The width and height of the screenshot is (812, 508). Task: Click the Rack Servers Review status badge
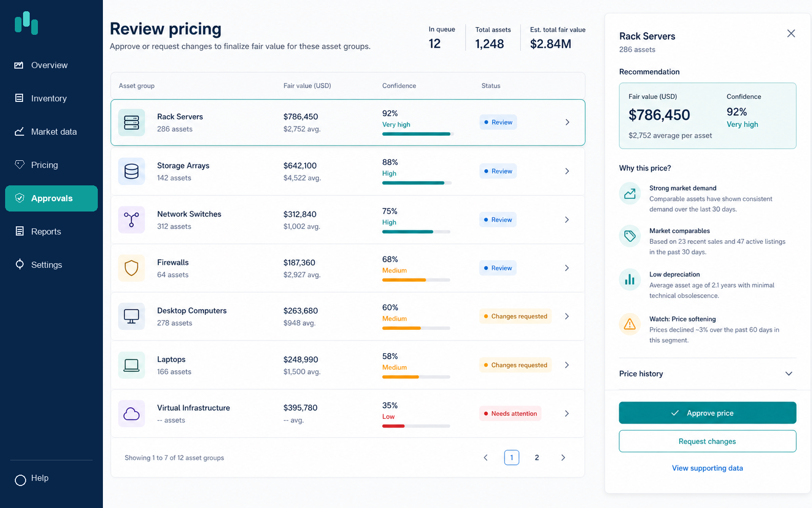(498, 122)
